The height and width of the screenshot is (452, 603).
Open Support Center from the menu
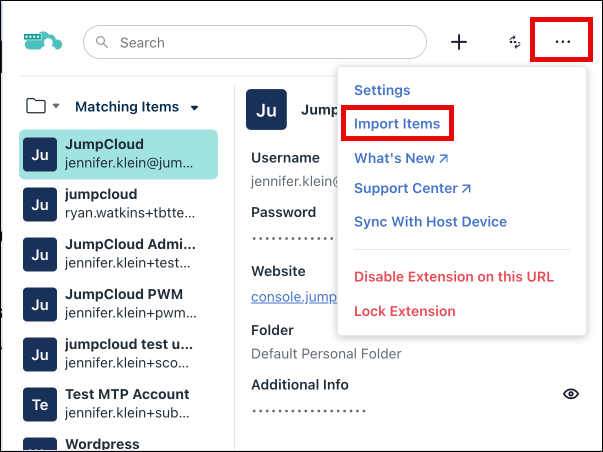coord(412,188)
